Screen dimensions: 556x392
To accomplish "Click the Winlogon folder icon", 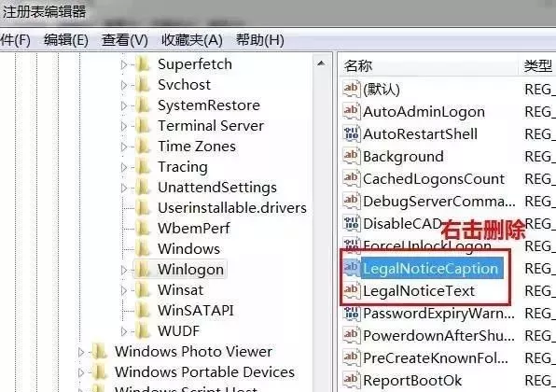I will point(144,269).
